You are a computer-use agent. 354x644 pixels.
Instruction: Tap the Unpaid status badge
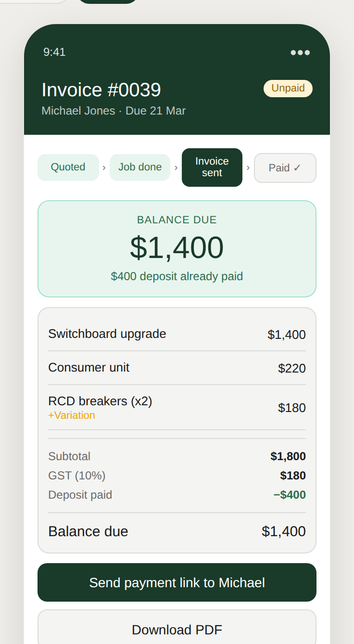click(288, 89)
